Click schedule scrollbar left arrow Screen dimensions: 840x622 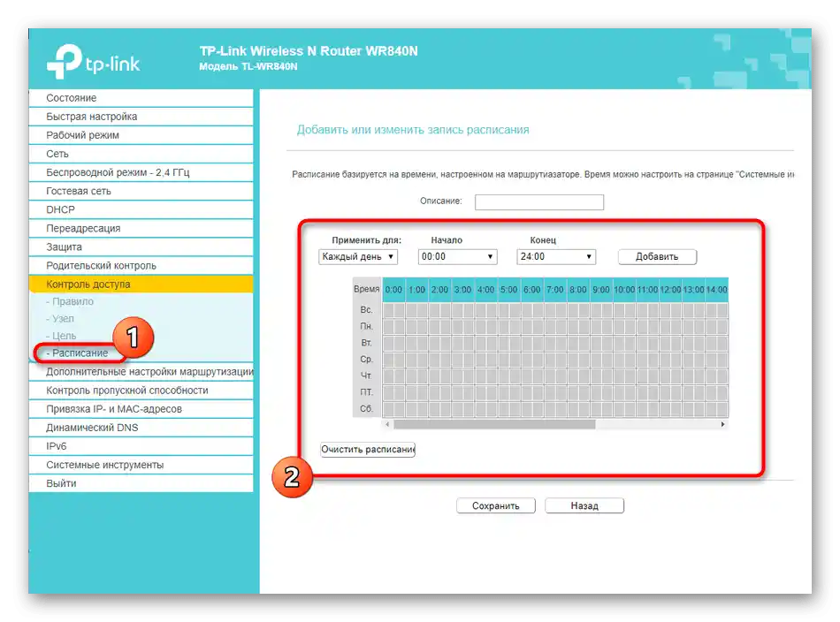[388, 424]
